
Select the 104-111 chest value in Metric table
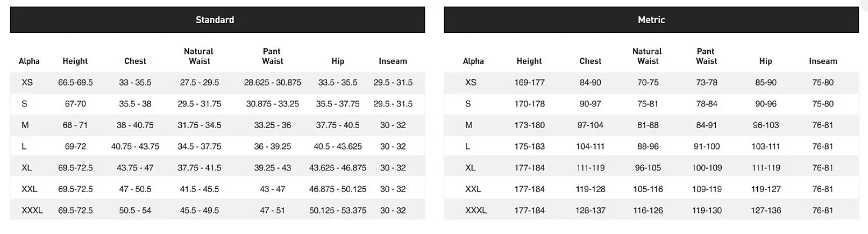[590, 146]
